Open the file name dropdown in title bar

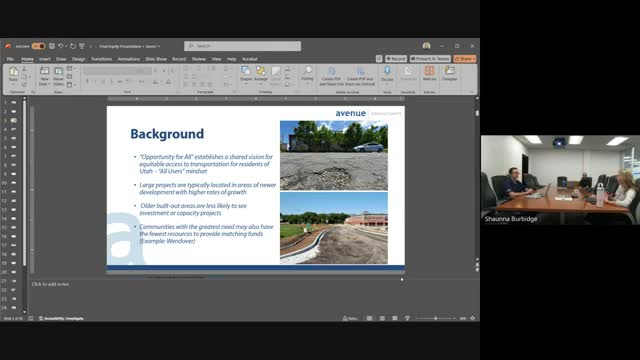159,47
